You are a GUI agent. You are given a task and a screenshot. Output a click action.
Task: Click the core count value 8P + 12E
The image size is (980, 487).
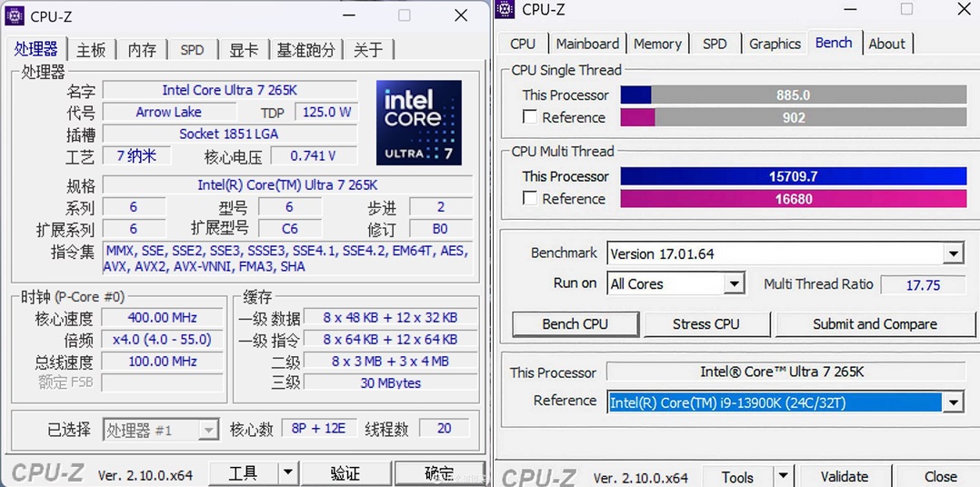coord(319,428)
